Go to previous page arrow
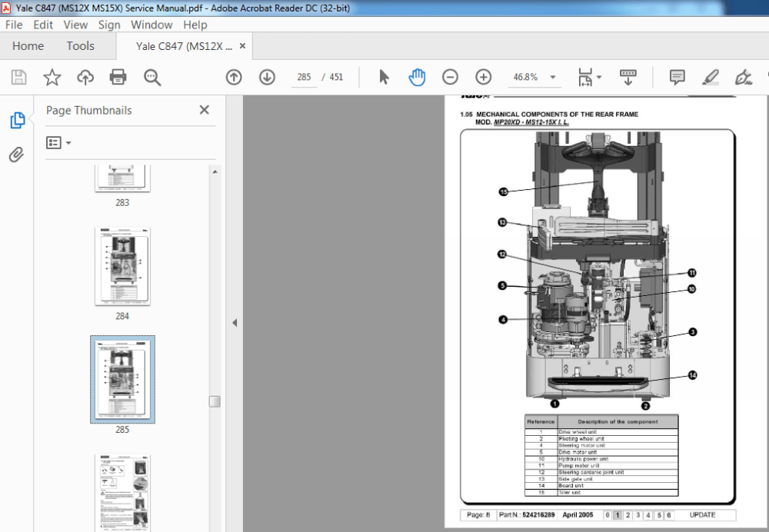This screenshot has width=769, height=532. 234,77
